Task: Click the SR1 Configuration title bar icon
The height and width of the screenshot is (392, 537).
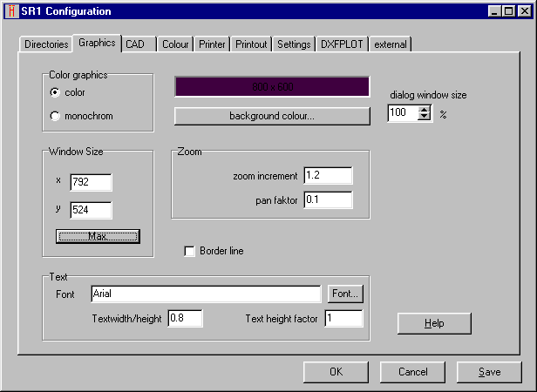Action: (x=11, y=11)
